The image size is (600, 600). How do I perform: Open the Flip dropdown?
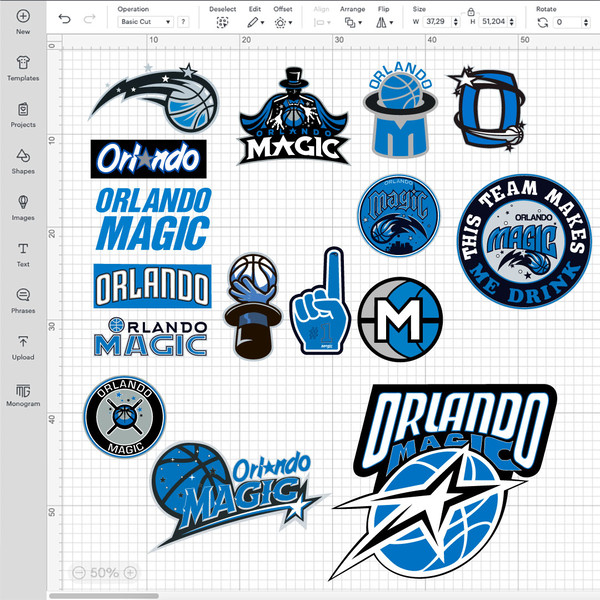coord(384,23)
